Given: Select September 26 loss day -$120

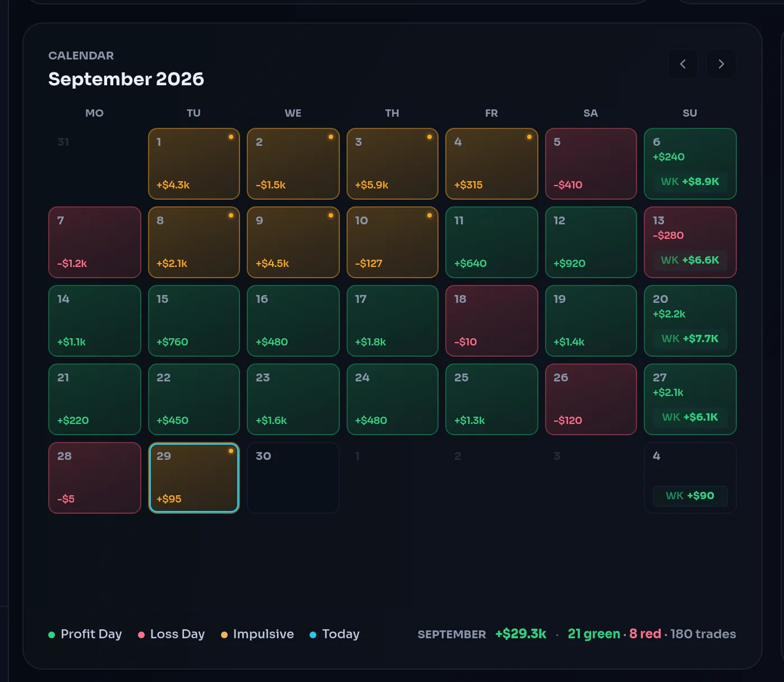Looking at the screenshot, I should [591, 399].
